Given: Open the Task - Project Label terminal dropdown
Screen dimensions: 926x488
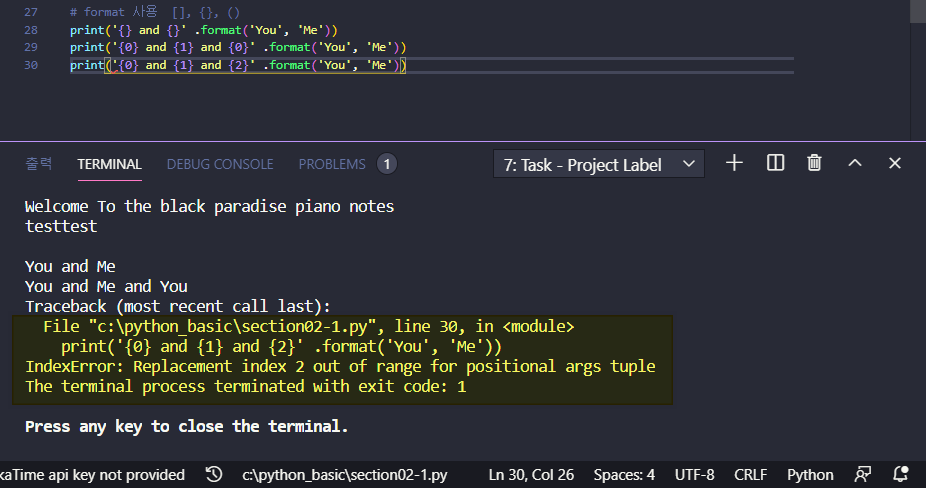Looking at the screenshot, I should click(598, 164).
